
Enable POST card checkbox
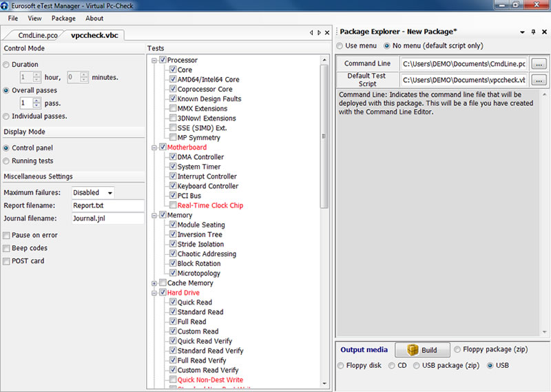click(x=6, y=261)
